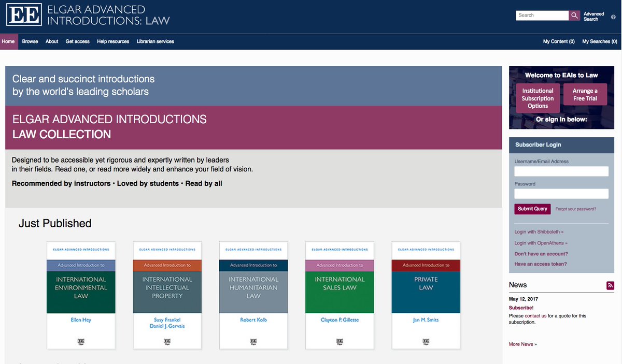Click the Elgar Advanced Introductions Law Collection banner
The width and height of the screenshot is (622, 364).
click(x=253, y=127)
